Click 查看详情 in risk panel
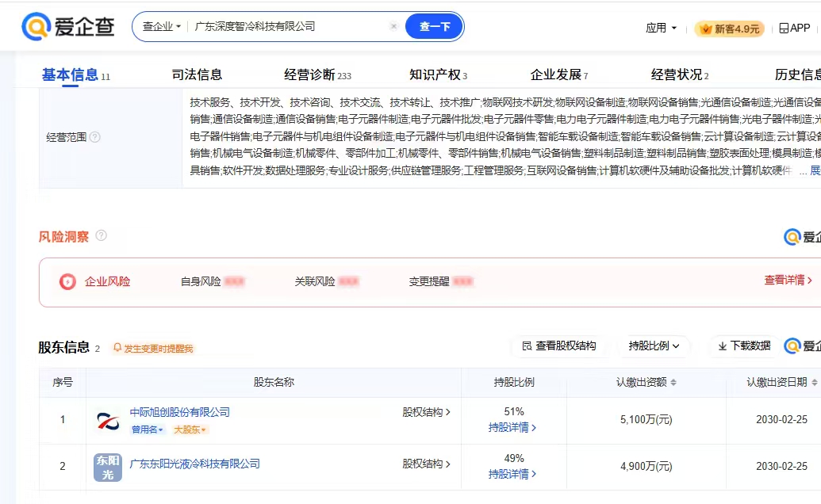 [788, 280]
